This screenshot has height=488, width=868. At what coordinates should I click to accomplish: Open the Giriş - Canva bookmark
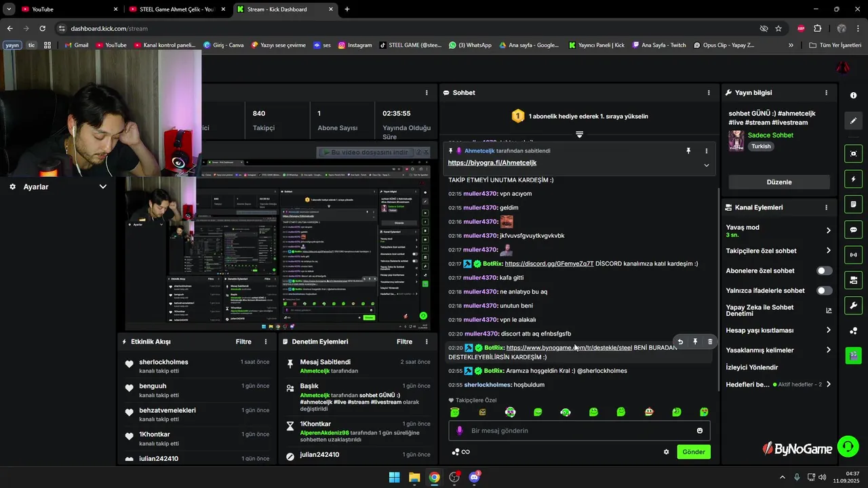223,45
